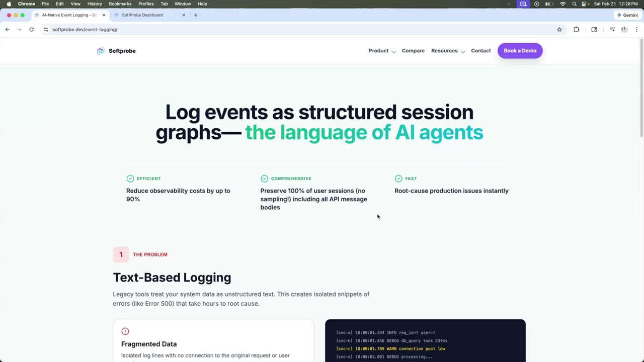Open the Extensions puzzle icon
Screen dimensions: 644x362
576,30
